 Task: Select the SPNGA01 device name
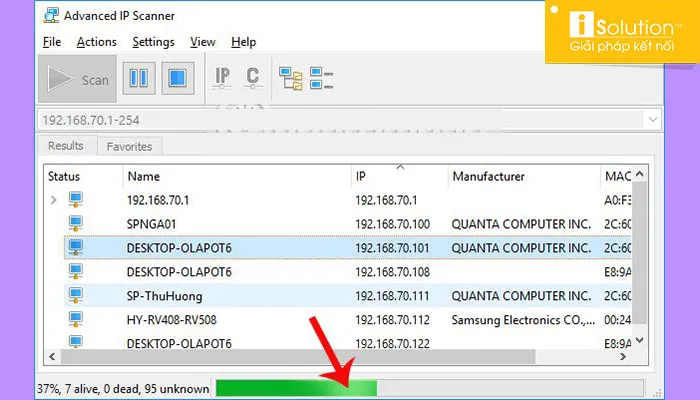[x=151, y=224]
